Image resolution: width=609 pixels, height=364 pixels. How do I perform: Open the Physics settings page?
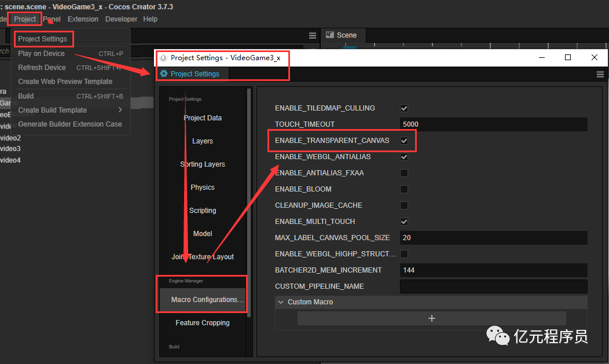(x=203, y=187)
